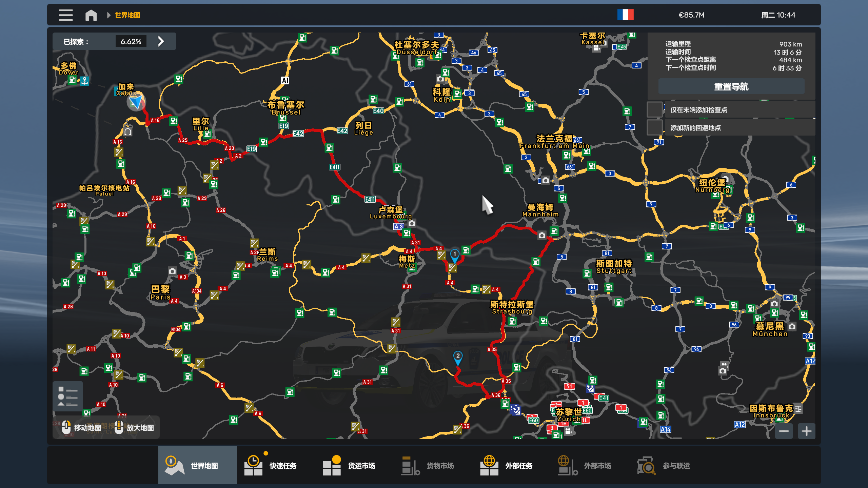
Task: Click the French flag icon
Action: click(x=625, y=15)
